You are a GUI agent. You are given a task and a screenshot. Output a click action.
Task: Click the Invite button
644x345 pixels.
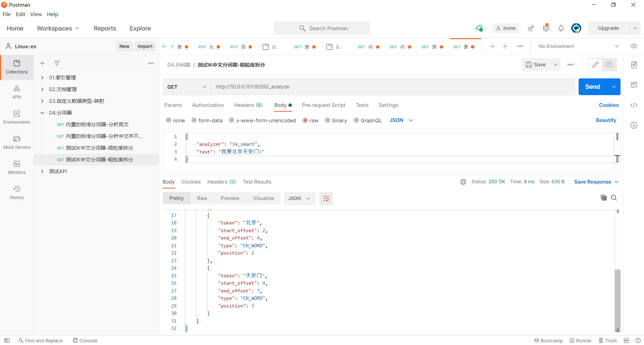[506, 28]
